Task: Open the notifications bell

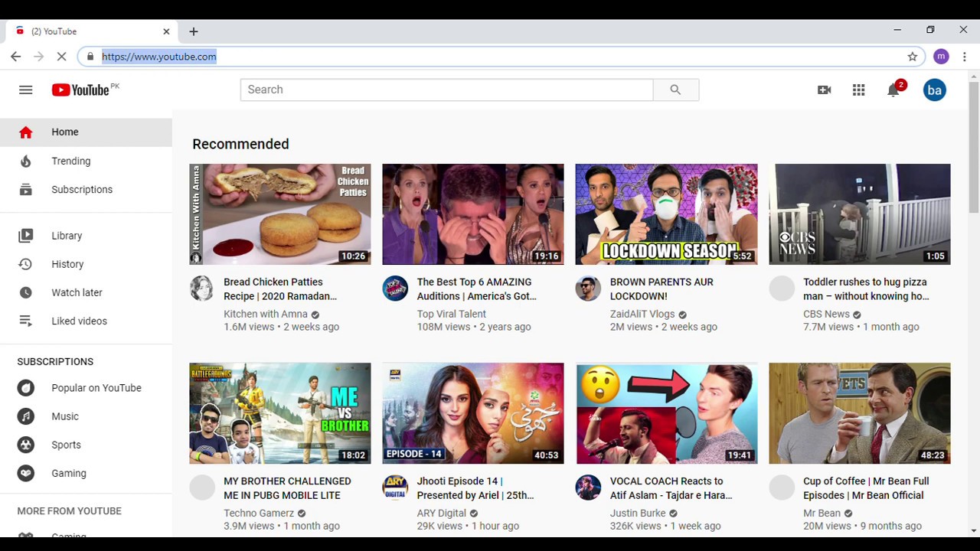Action: coord(893,90)
